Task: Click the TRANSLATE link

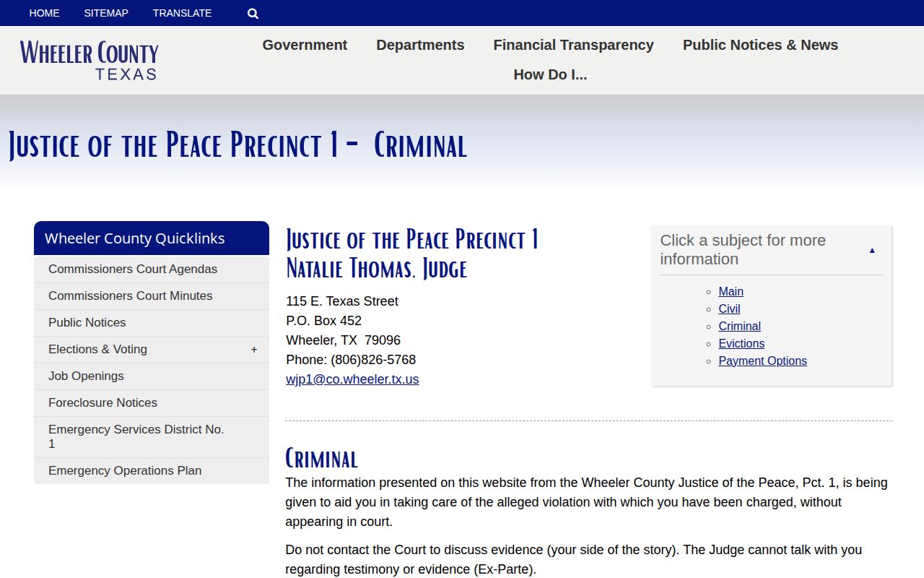Action: tap(182, 13)
